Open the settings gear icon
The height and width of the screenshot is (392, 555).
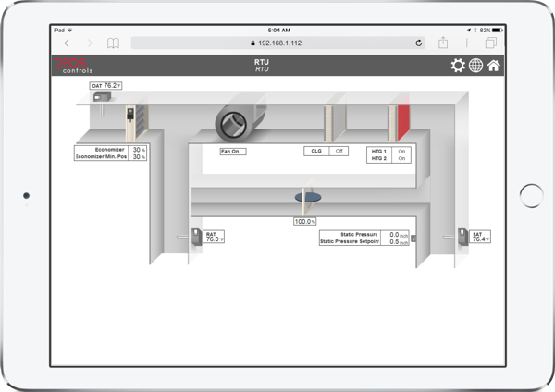(457, 65)
